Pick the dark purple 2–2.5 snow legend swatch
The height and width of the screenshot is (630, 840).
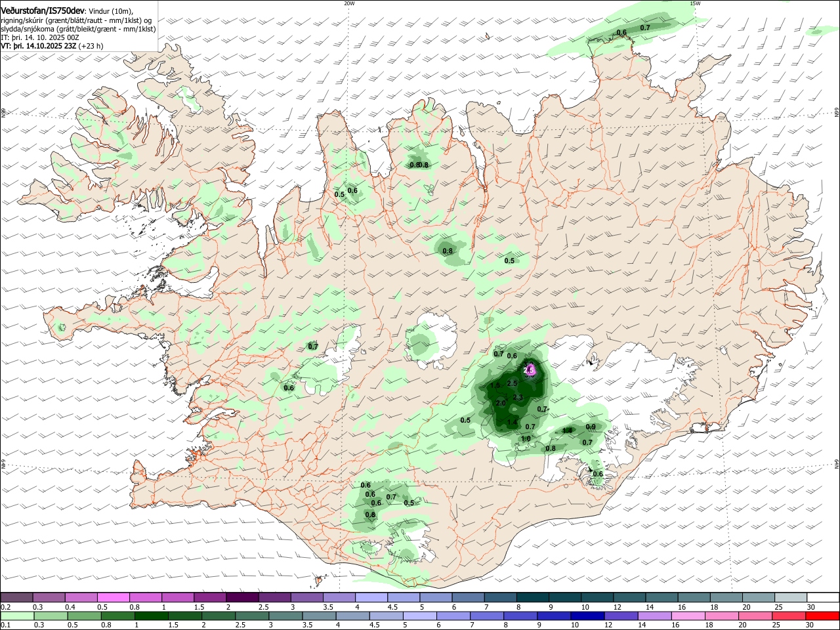pos(242,597)
